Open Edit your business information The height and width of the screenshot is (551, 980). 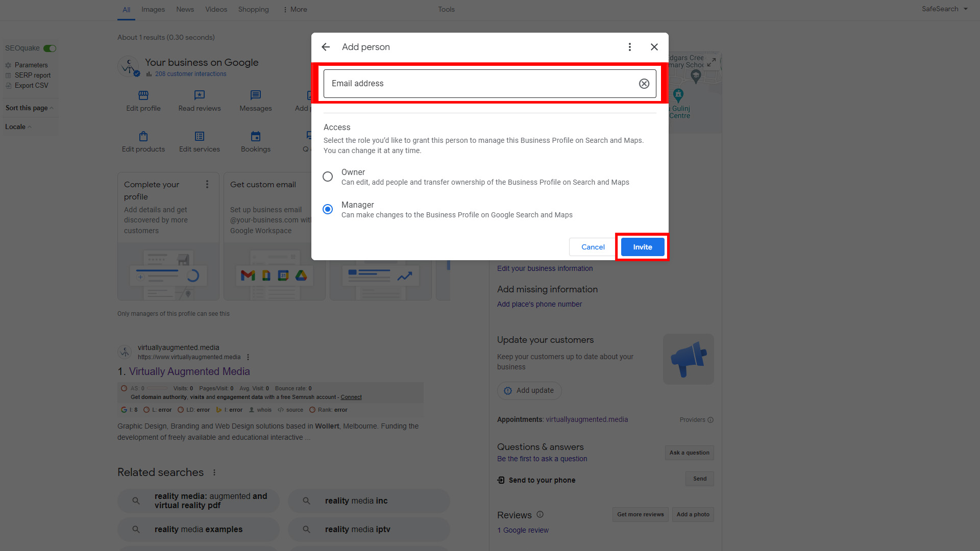(x=545, y=268)
